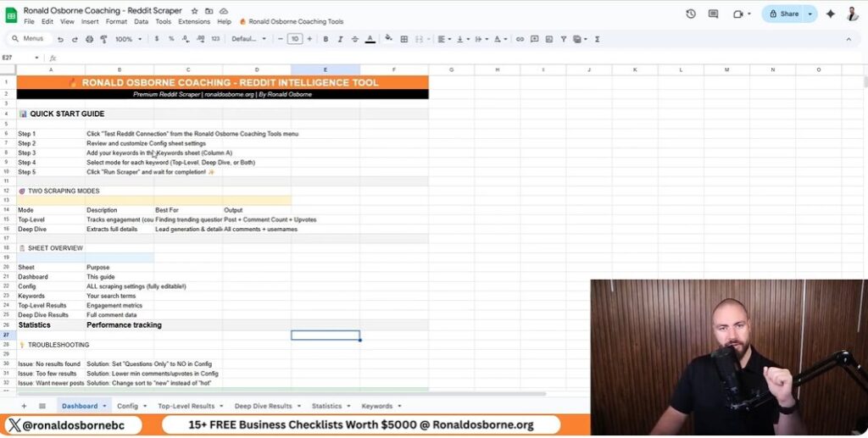Open version history clock icon

(x=691, y=14)
